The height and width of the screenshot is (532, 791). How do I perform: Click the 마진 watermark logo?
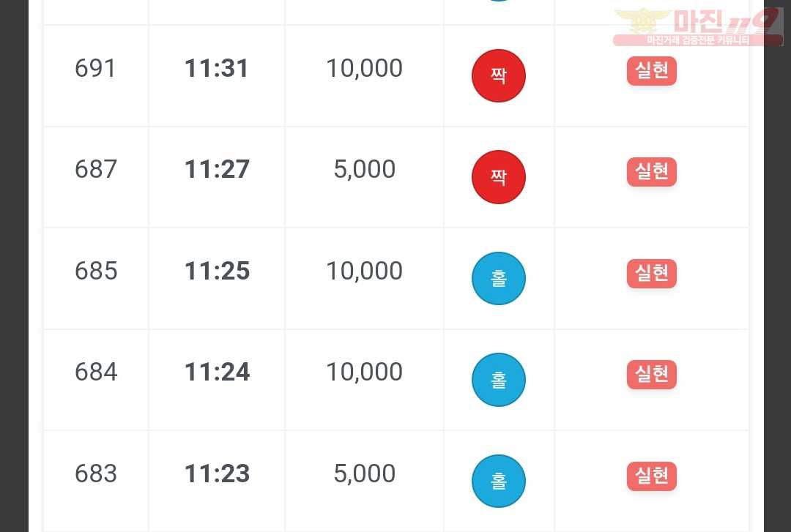coord(698,27)
